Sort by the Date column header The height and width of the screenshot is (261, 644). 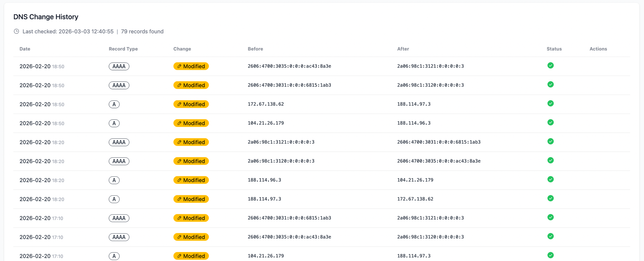tap(25, 49)
